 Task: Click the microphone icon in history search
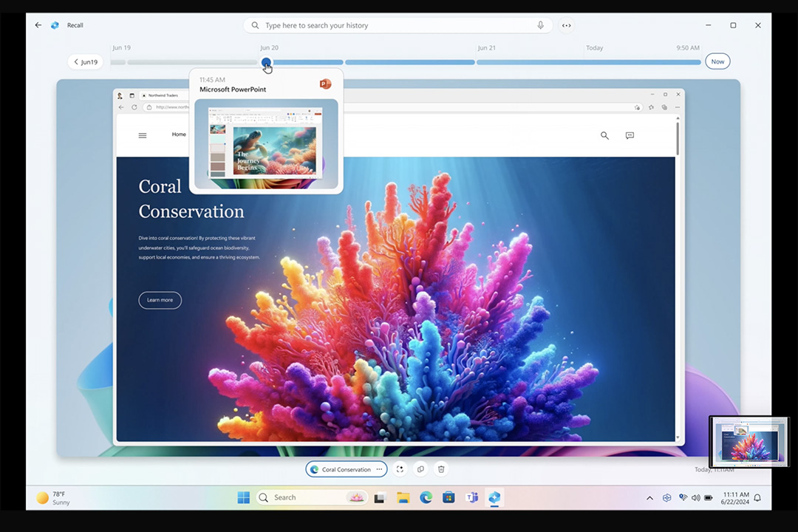(x=540, y=25)
